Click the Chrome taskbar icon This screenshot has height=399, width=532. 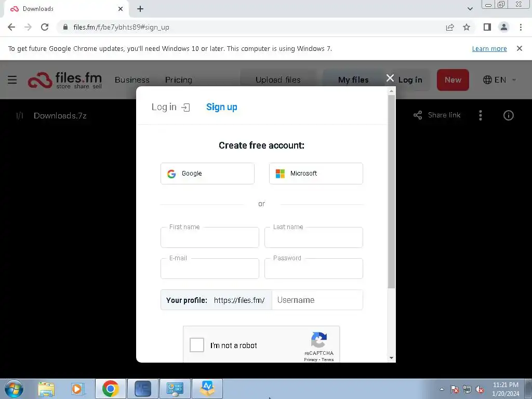coord(110,389)
